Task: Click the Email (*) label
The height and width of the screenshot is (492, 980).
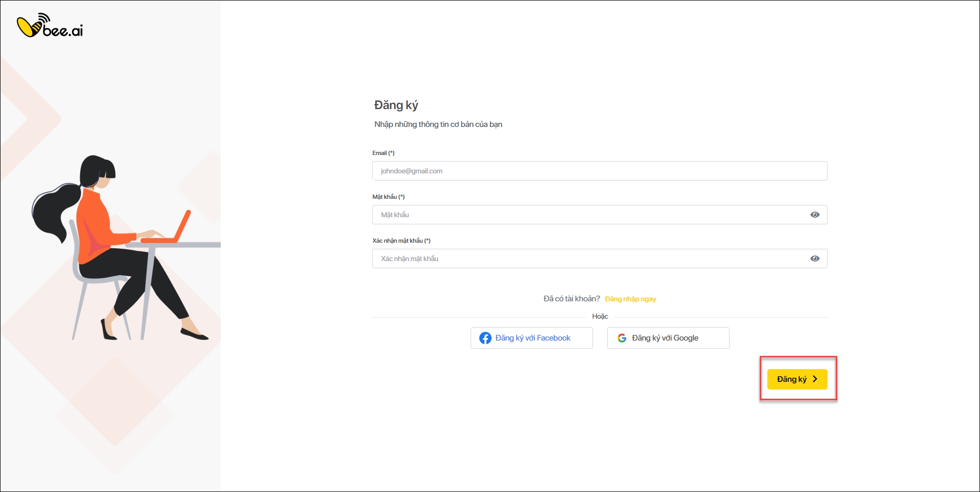Action: pyautogui.click(x=383, y=153)
